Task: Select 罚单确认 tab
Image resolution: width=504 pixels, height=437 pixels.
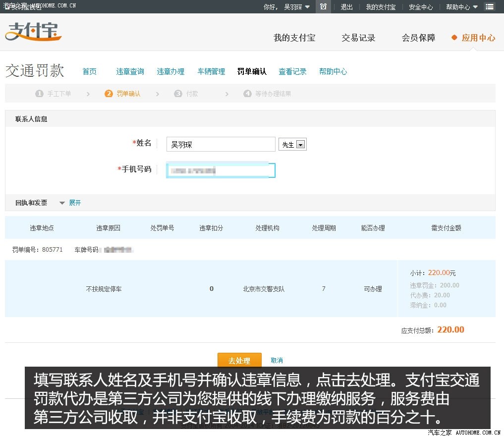Action: tap(252, 71)
